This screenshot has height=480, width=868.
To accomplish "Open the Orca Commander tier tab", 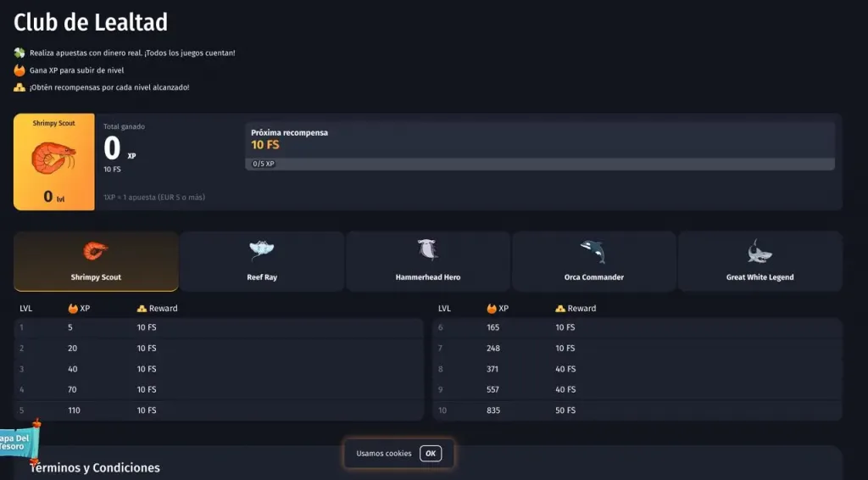I will (x=593, y=262).
